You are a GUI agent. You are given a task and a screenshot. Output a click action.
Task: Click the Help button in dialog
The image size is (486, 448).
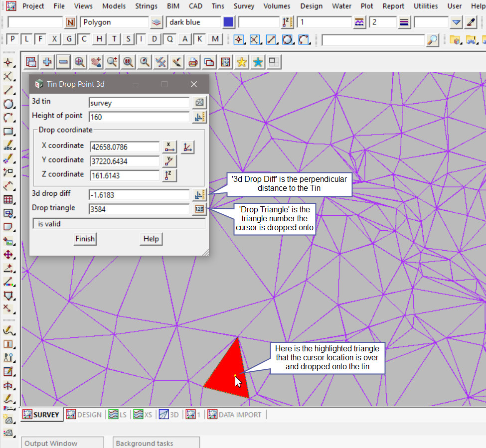tap(151, 239)
